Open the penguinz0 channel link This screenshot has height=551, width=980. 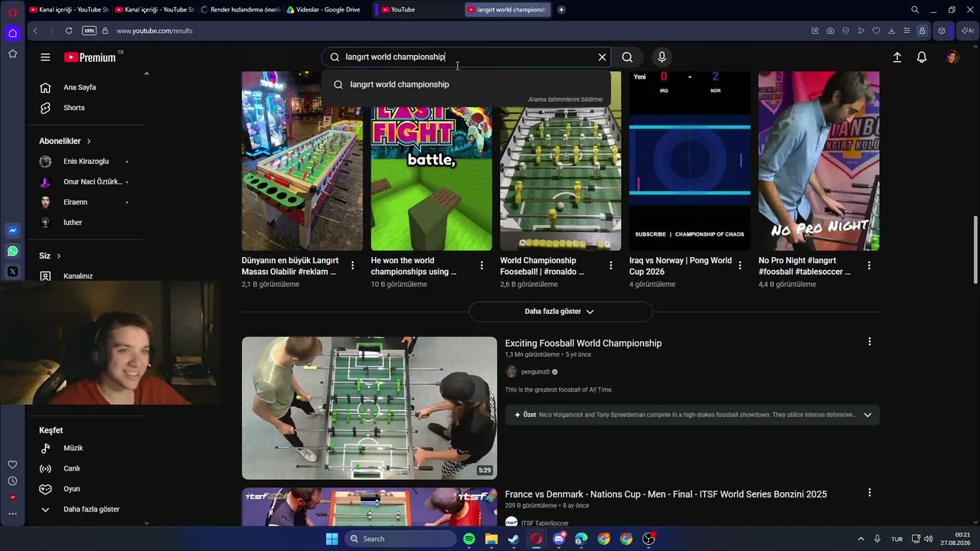(535, 372)
